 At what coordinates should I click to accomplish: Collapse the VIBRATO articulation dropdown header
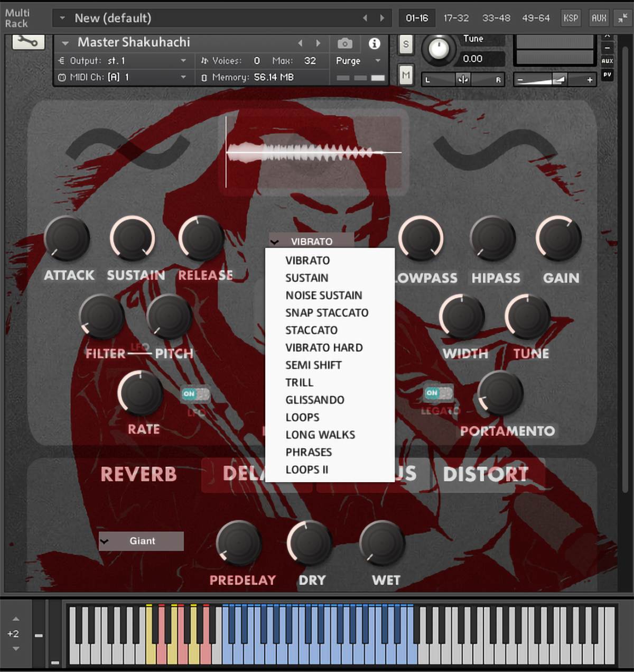coord(311,241)
